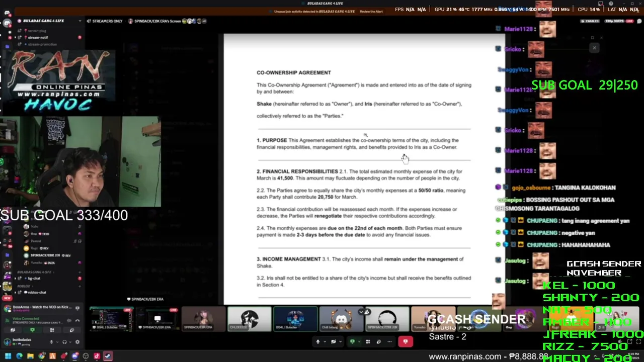Expand output device options next to headphones
This screenshot has height=362, width=644.
tap(69, 342)
